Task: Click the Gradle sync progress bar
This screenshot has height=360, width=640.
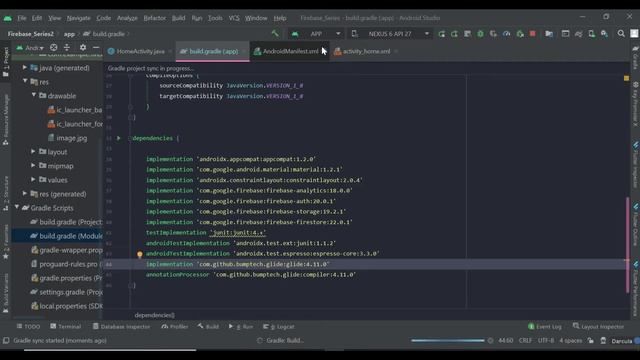Action: (448, 340)
